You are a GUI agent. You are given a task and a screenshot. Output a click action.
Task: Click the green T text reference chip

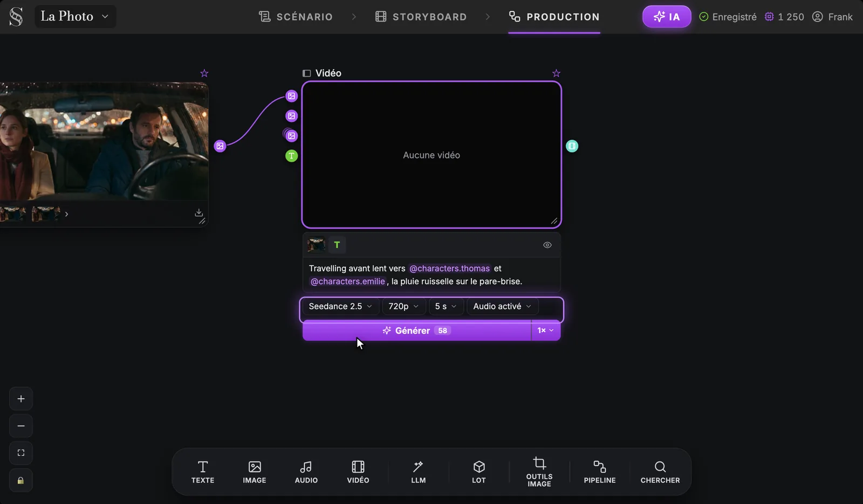337,245
